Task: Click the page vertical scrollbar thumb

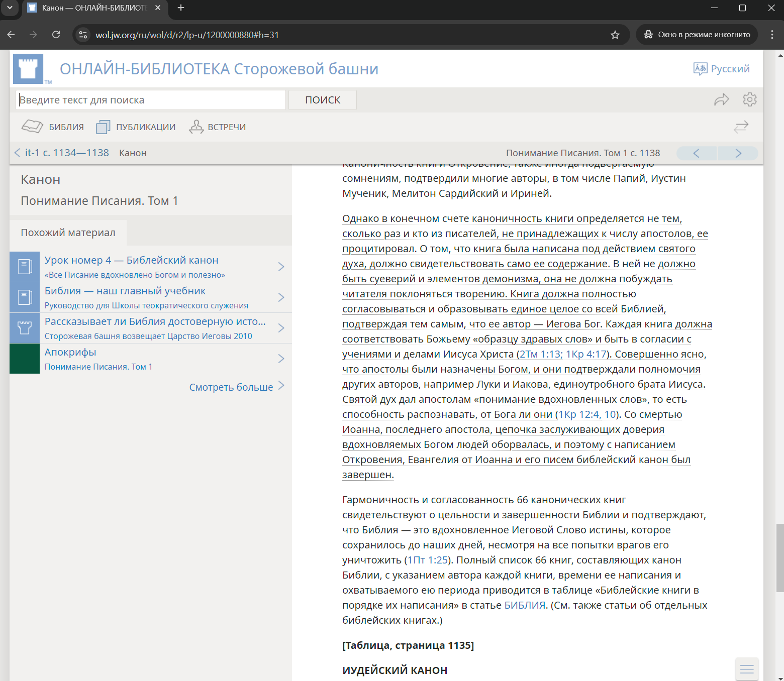Action: point(779,557)
